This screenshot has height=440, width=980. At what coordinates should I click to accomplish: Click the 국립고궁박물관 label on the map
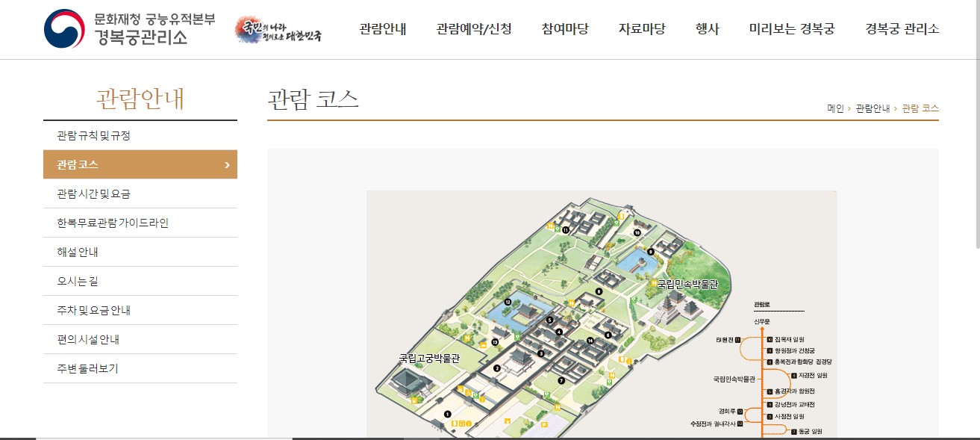tap(429, 359)
